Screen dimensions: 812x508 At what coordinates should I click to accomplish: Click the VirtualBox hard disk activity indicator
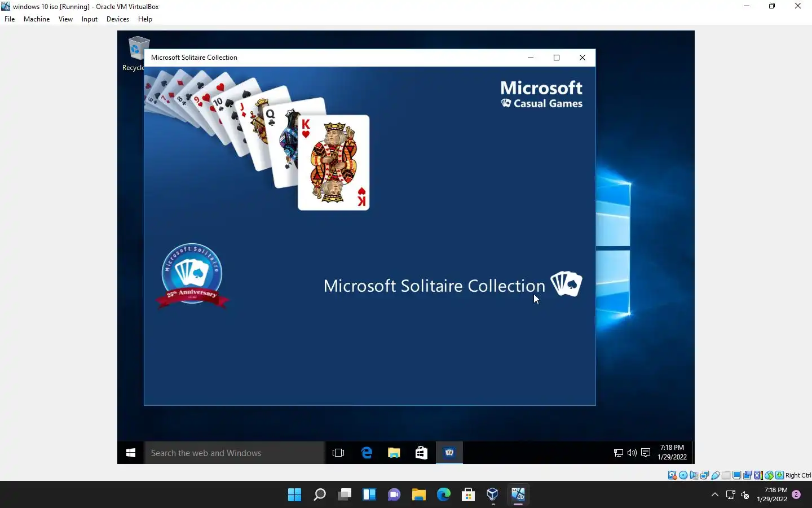[x=672, y=475]
